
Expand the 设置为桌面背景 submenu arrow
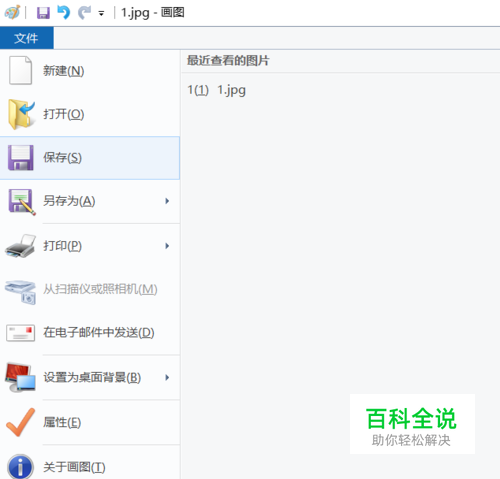[x=167, y=377]
